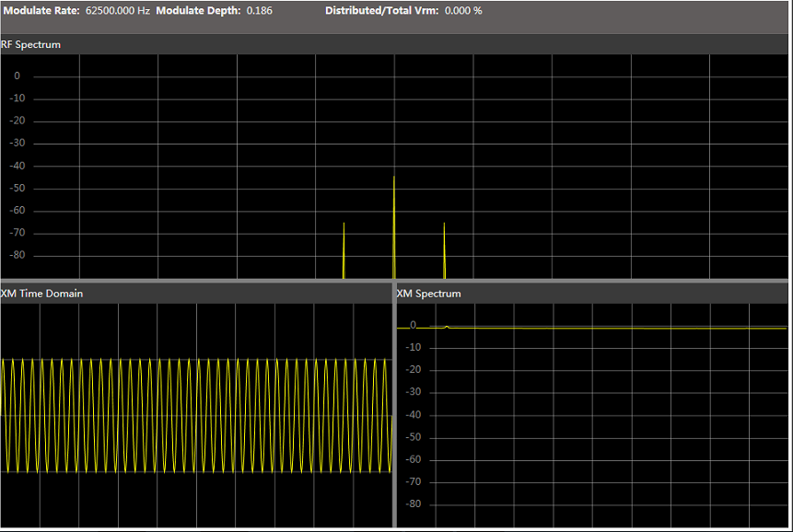Screen dimensions: 793x532
Task: Click the -10 axis label in XM Spectrum
Action: click(414, 348)
